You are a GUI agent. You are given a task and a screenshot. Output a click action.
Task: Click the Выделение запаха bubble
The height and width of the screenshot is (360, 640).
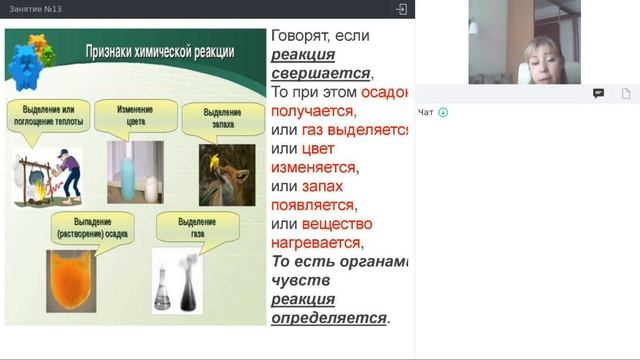pos(223,118)
